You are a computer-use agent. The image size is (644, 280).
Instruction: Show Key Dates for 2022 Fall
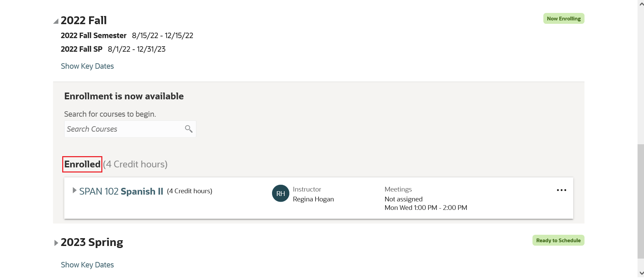point(87,66)
